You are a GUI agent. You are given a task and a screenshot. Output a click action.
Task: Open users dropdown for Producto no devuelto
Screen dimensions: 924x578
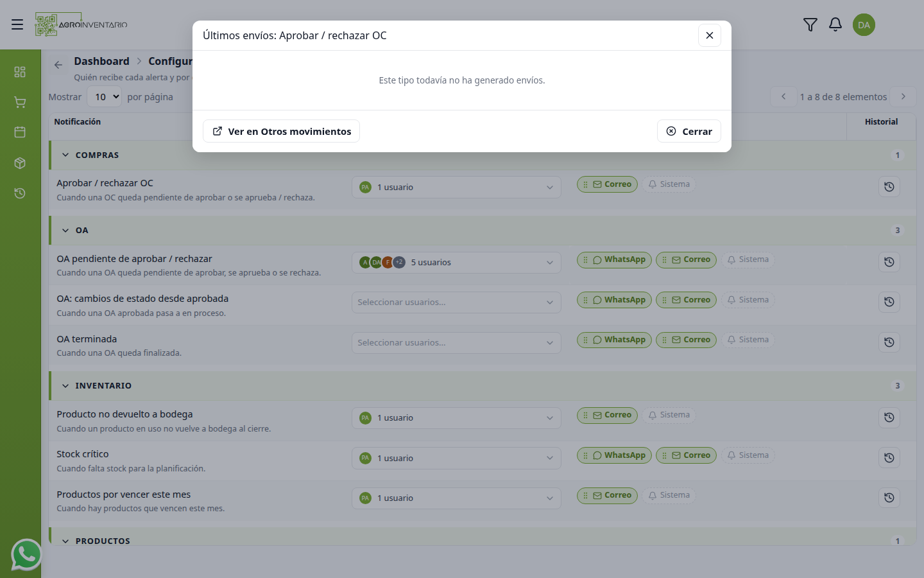pyautogui.click(x=456, y=418)
